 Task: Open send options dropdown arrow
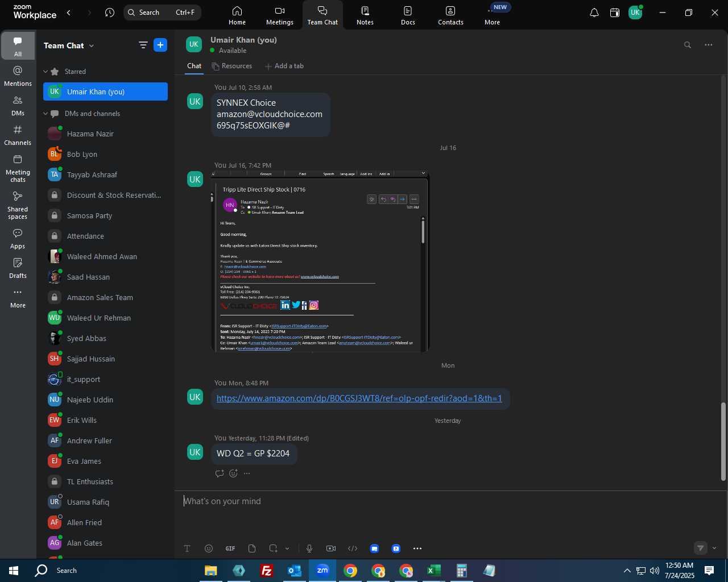714,548
